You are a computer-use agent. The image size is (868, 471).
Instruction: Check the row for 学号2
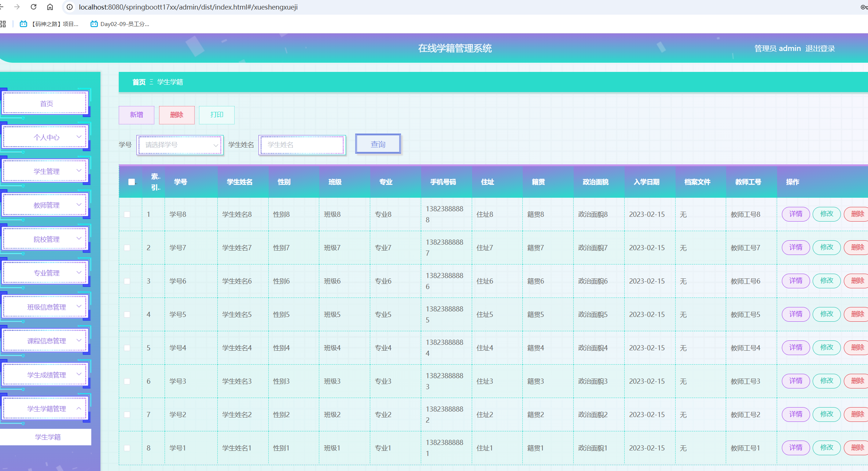(x=127, y=415)
